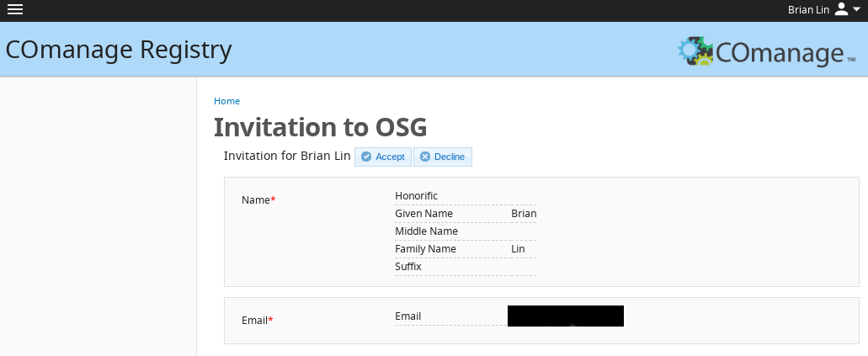Click the required Name section label
Image resolution: width=868 pixels, height=356 pixels.
click(x=258, y=200)
